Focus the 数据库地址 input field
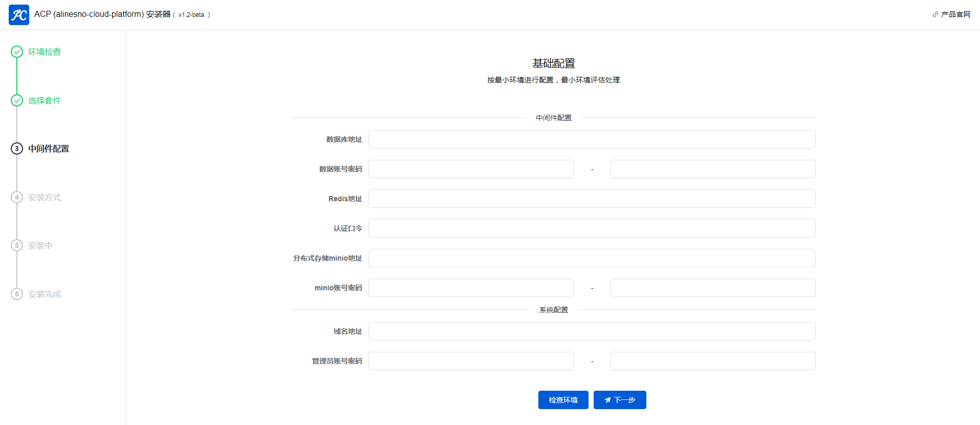The width and height of the screenshot is (980, 425). [592, 139]
